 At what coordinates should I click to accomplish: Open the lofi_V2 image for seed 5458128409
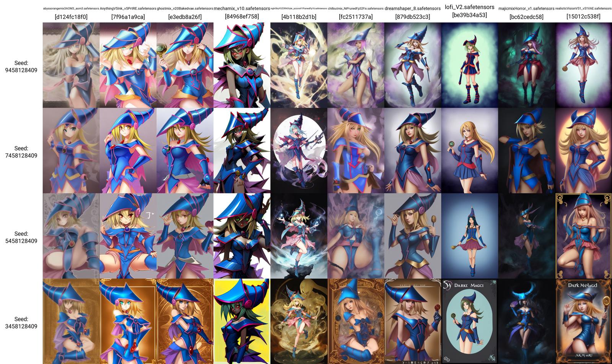point(469,236)
